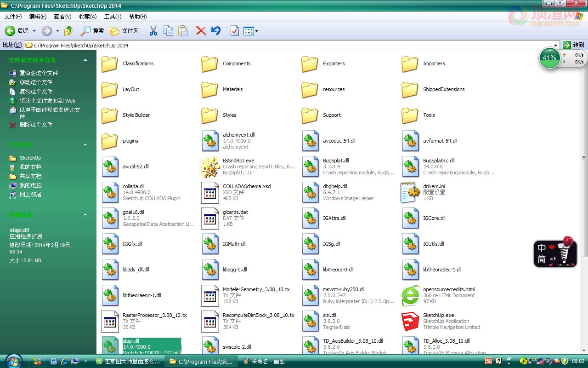This screenshot has height=368, width=588.
Task: Open the Back history dropdown arrow
Action: 33,31
